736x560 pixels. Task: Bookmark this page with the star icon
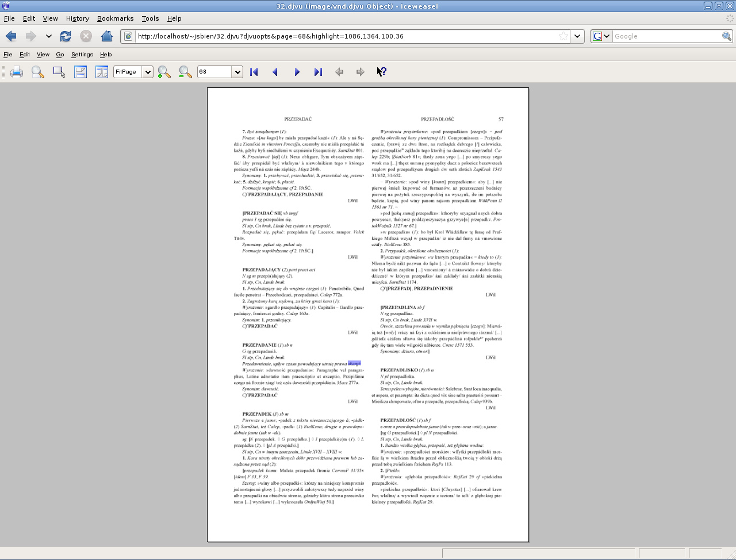pyautogui.click(x=563, y=36)
